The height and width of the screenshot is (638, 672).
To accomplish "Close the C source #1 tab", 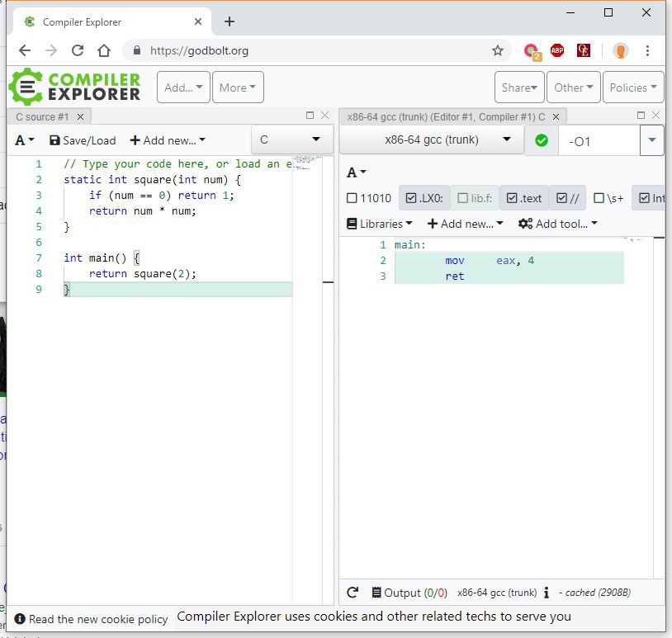I will coord(80,116).
